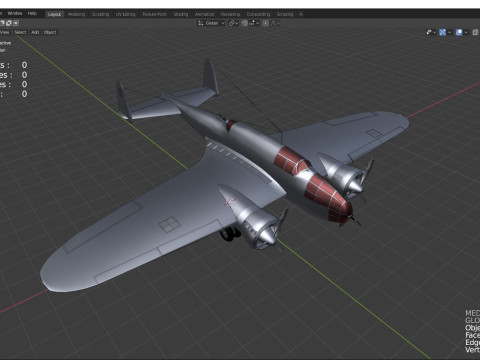Image resolution: width=480 pixels, height=360 pixels.
Task: Switch to the Modeling workspace tab
Action: (x=76, y=14)
